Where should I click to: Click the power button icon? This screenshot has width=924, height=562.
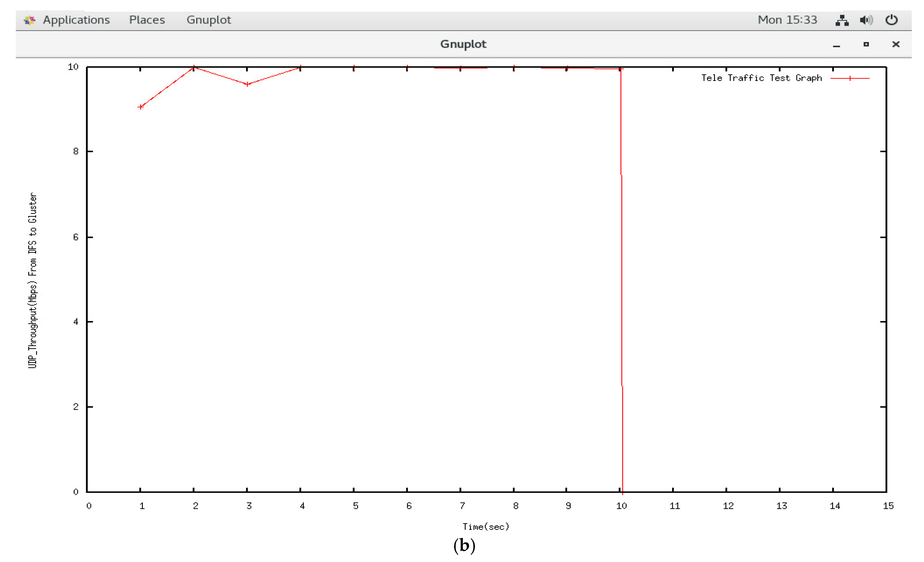tap(891, 20)
